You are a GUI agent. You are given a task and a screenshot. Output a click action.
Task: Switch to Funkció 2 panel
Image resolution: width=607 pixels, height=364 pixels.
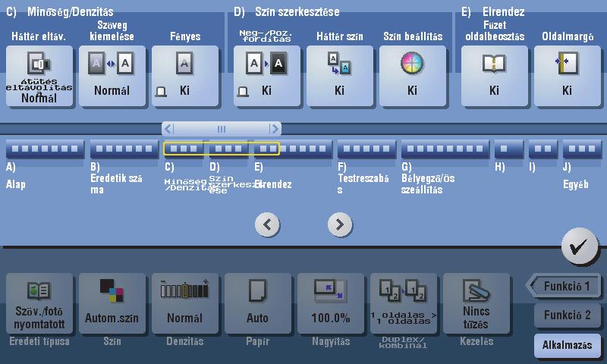567,315
